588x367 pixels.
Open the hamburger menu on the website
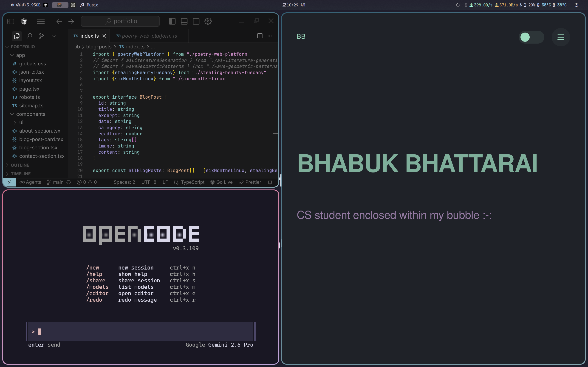(560, 37)
